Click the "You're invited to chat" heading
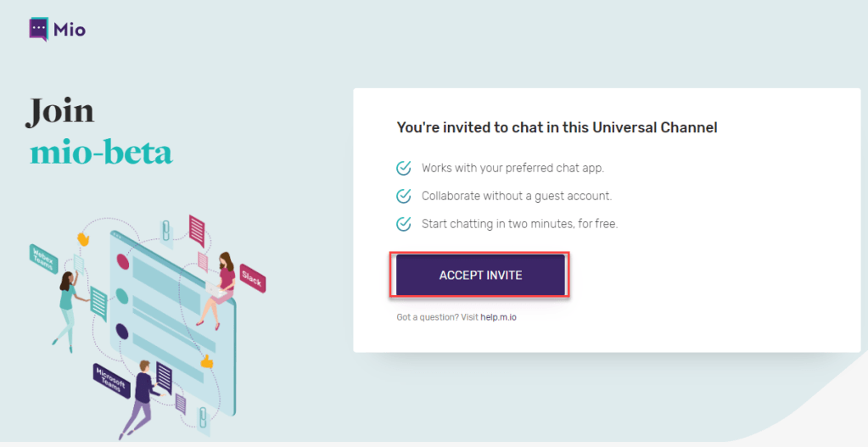 click(557, 128)
